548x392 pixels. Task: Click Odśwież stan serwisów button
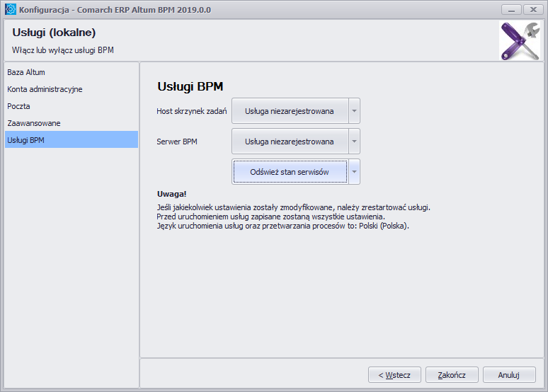click(290, 171)
